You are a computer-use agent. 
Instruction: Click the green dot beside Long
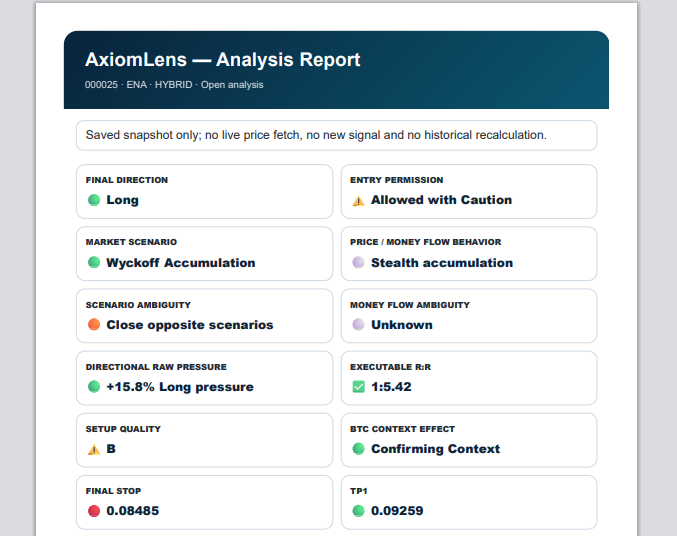[94, 200]
